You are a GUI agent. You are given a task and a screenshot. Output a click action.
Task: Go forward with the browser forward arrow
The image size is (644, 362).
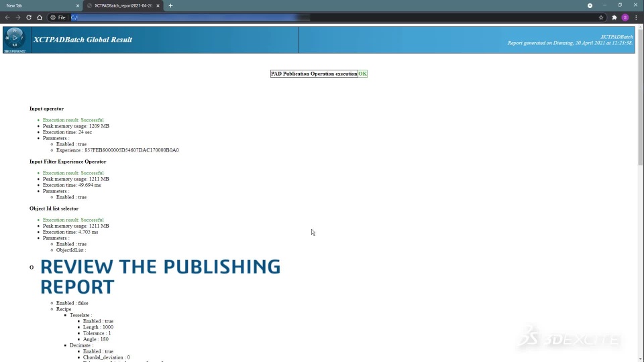[x=18, y=17]
